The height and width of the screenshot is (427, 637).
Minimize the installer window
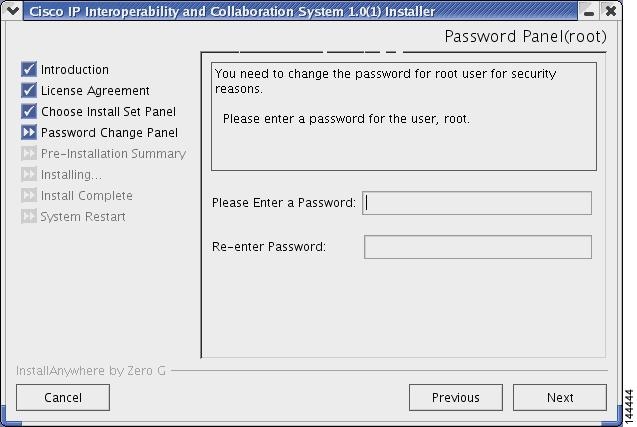pos(589,11)
